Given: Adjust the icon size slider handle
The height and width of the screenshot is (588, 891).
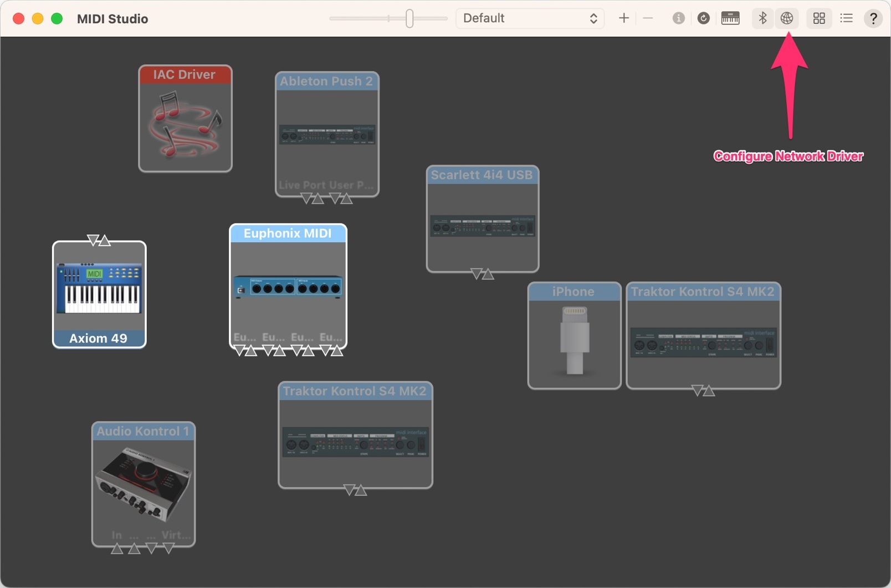Looking at the screenshot, I should [409, 18].
